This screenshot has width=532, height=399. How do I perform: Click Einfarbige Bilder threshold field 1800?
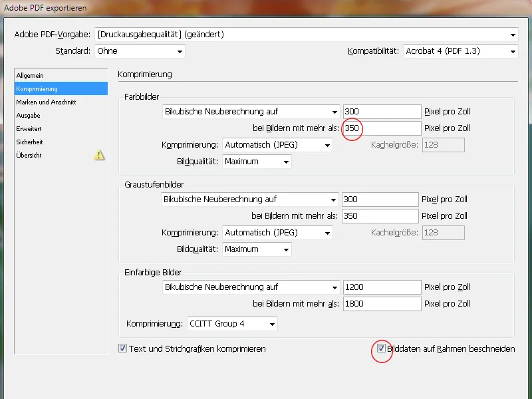pos(382,304)
